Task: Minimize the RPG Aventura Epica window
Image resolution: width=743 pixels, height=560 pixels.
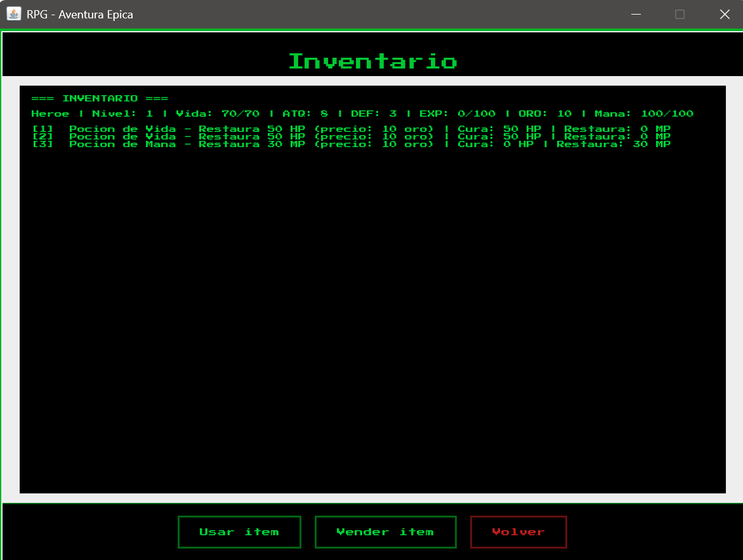Action: coord(636,14)
